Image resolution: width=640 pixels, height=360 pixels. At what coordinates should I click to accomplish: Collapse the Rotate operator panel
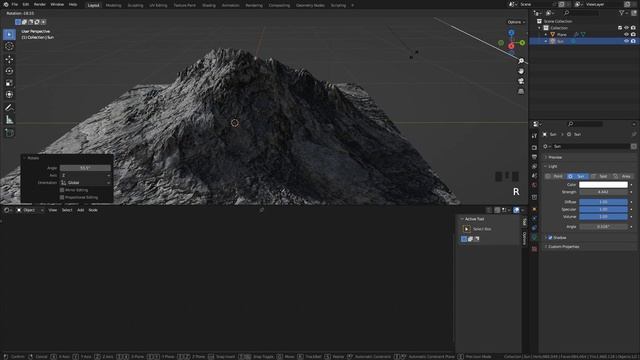coord(24,158)
